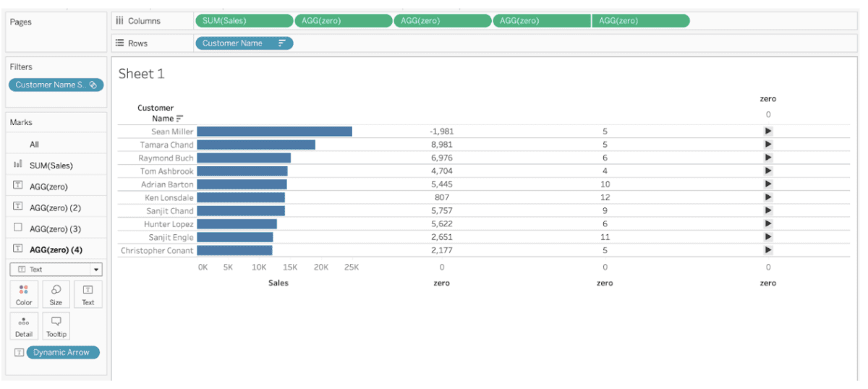Click the sort icon on Rows Customer Name pill
Screen dimensions: 868x389
[x=282, y=43]
